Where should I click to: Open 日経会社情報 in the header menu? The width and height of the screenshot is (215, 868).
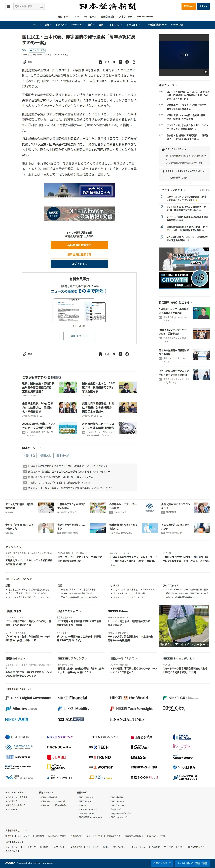107,17
